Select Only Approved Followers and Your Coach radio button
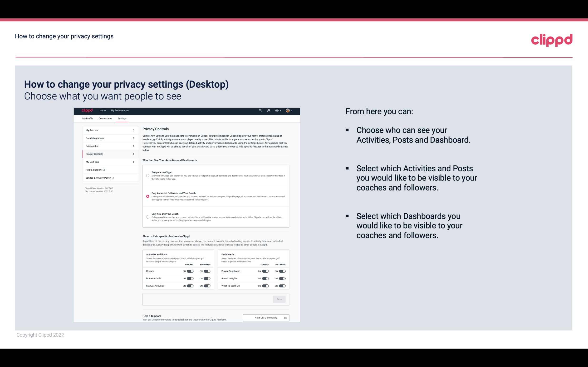This screenshot has width=588, height=367. coord(147,196)
